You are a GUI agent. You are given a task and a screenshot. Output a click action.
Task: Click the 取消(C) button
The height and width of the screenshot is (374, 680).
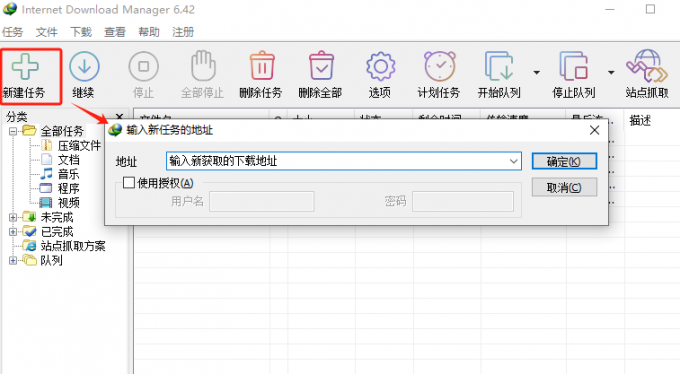coord(564,187)
